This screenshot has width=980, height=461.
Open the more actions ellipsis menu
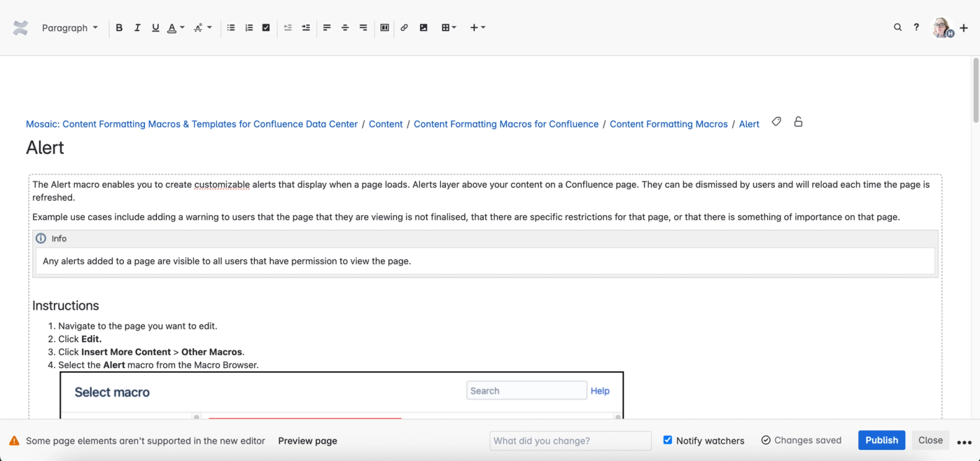pyautogui.click(x=965, y=443)
